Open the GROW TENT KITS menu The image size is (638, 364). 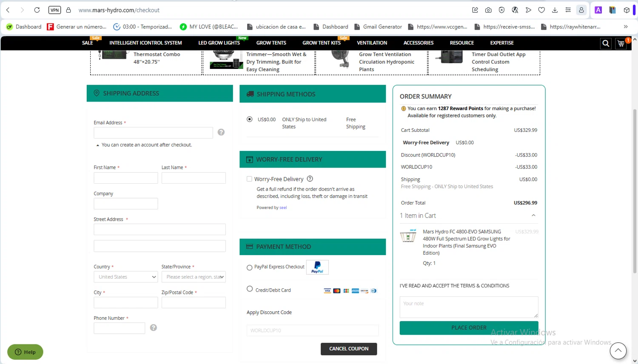pos(322,43)
